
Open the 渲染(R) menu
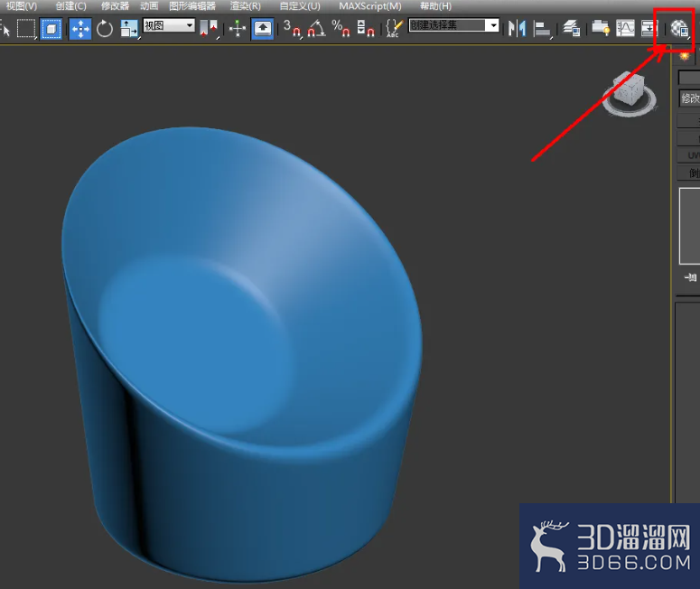tap(246, 6)
